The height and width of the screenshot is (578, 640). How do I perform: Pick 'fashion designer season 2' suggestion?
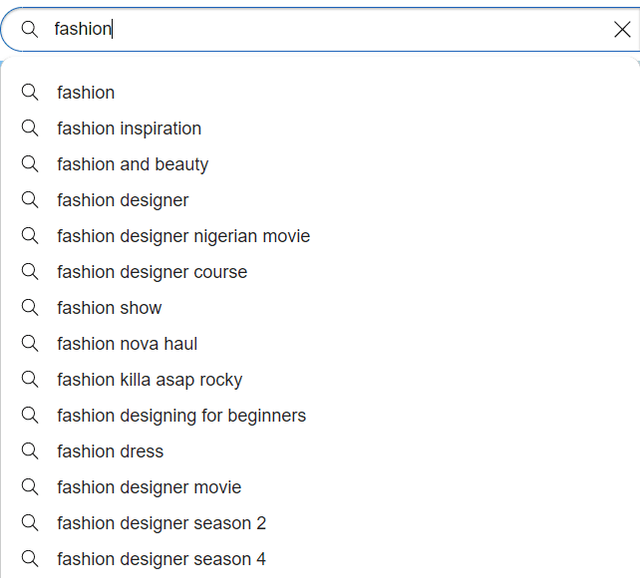pos(161,524)
